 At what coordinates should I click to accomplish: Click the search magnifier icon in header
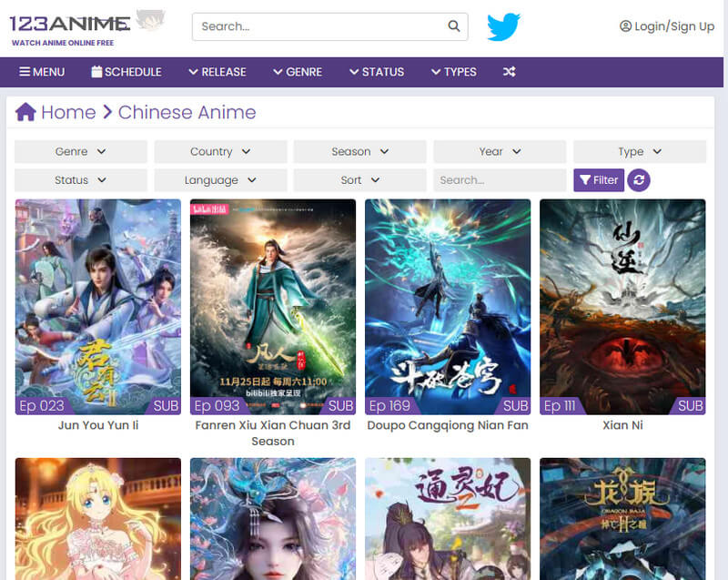[453, 26]
